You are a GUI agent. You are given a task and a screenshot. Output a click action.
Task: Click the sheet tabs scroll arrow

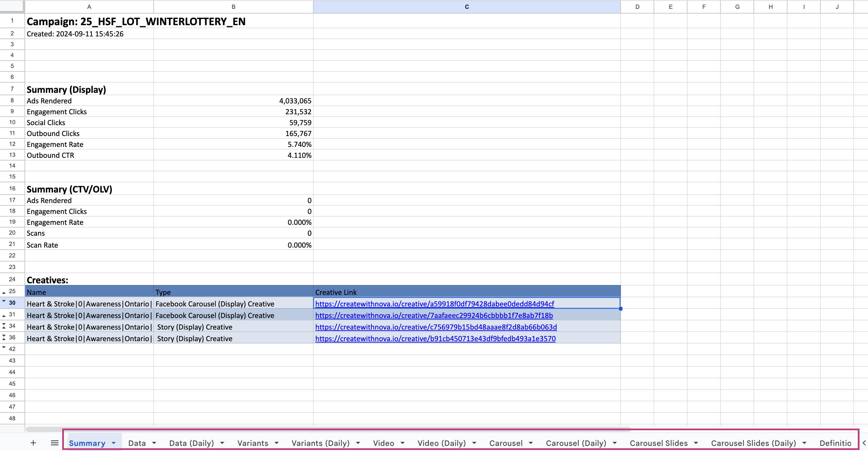tap(864, 443)
